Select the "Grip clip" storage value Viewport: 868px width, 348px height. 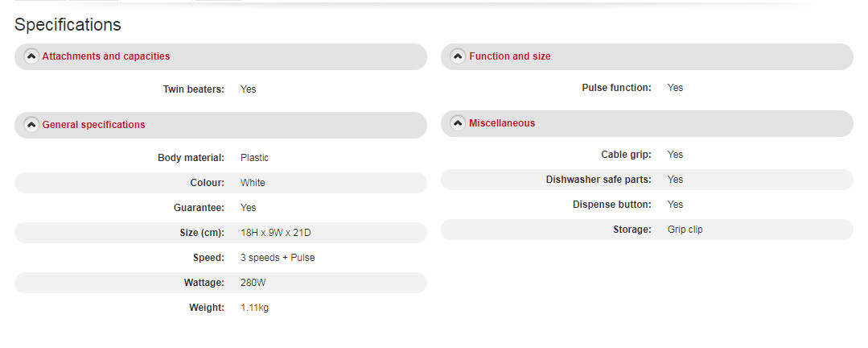[x=685, y=230]
